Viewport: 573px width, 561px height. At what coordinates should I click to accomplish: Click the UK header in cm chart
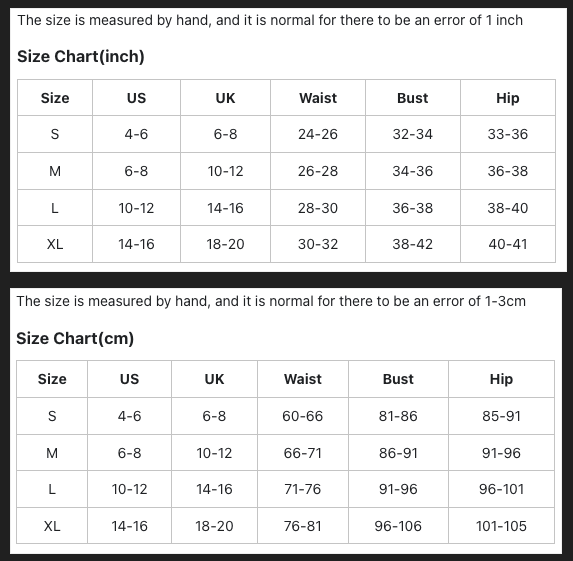(214, 379)
